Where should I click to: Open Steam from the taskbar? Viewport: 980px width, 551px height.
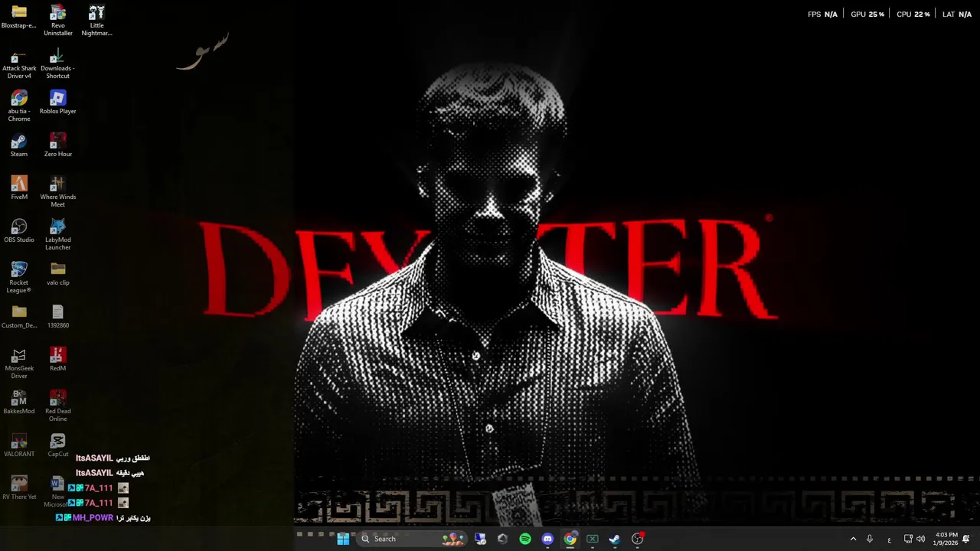(x=615, y=539)
